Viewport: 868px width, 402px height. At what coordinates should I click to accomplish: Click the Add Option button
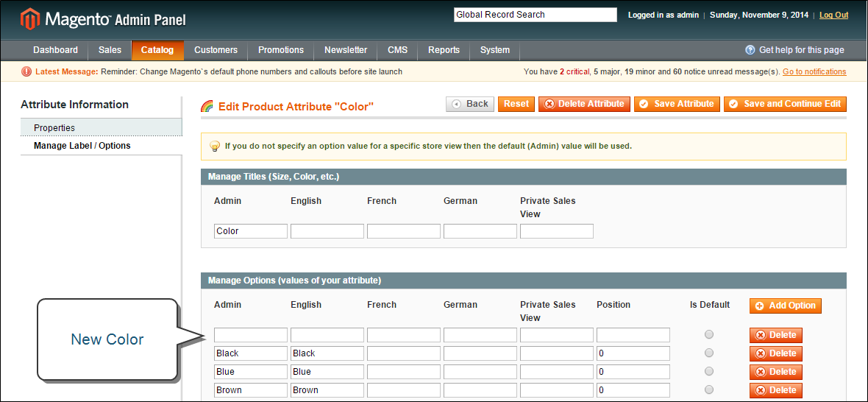click(x=786, y=306)
